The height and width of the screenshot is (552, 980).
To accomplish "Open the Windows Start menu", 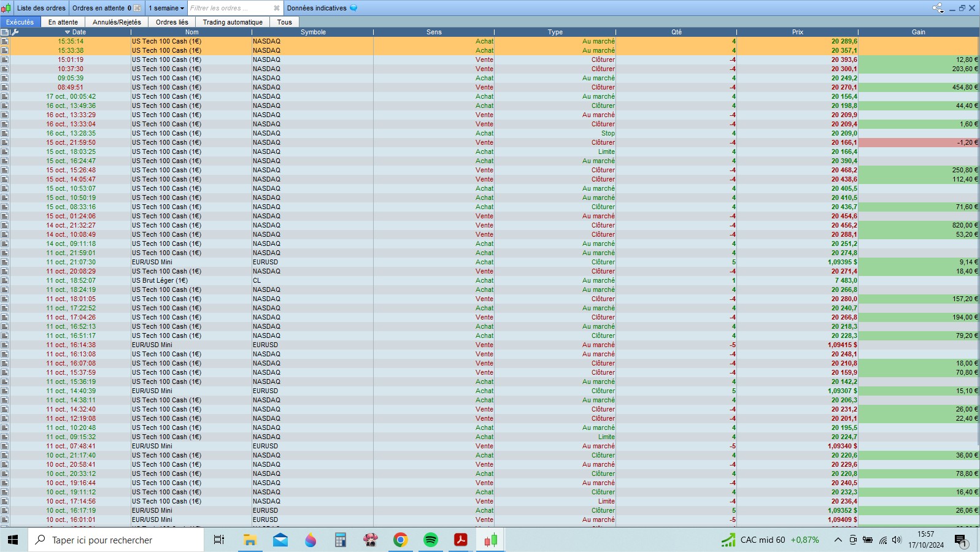I will tap(13, 540).
